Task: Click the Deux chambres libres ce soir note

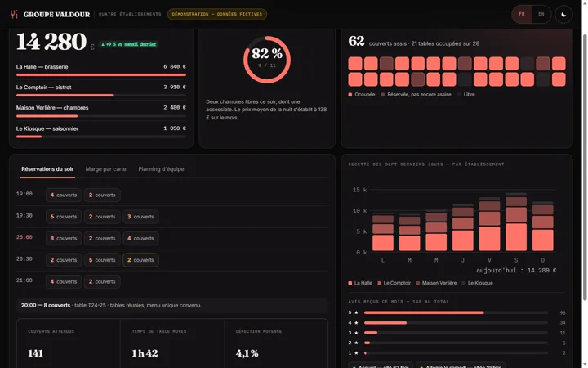Action: [266, 110]
